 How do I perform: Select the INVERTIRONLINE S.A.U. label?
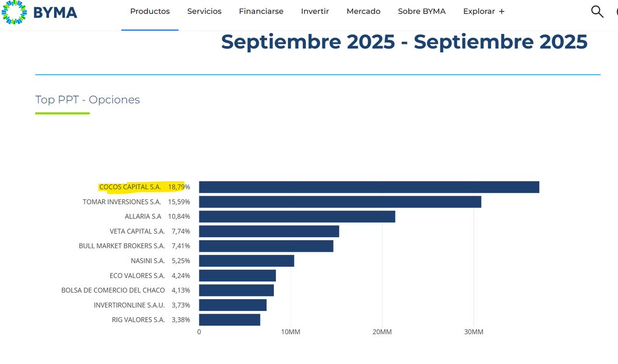coord(129,305)
